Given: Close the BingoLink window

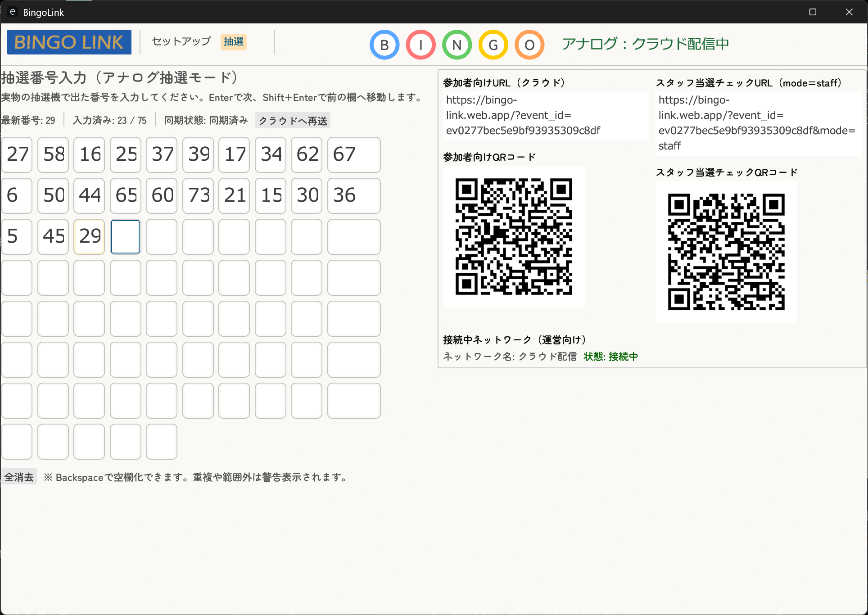Looking at the screenshot, I should [849, 12].
